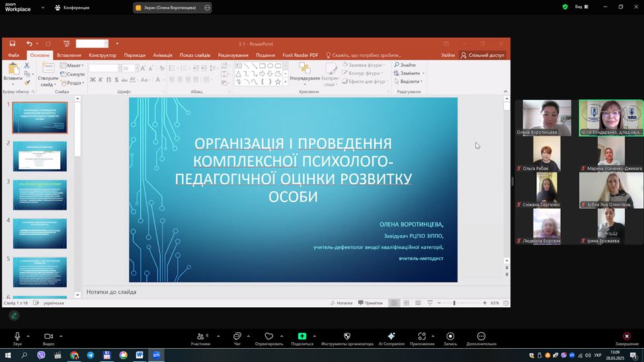Mute microphone using the Звук icon
Screen dimensions: 644x362
tap(17, 336)
